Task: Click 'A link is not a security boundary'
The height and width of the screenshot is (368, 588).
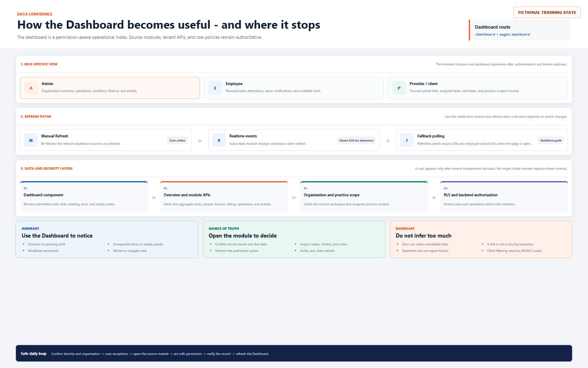Action: click(x=510, y=244)
